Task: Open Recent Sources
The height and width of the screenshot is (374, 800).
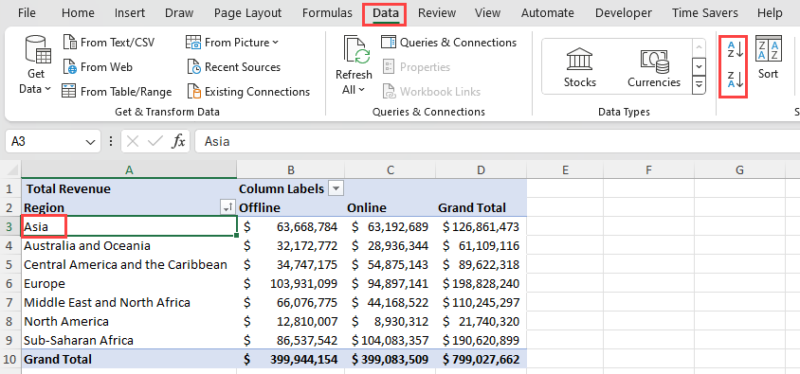Action: 234,67
